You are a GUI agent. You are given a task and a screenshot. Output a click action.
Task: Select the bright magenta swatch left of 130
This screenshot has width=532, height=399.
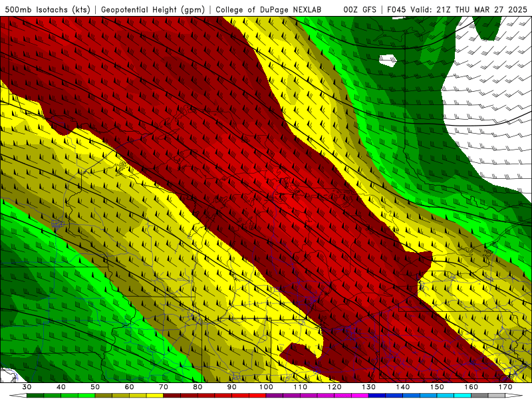(360, 396)
